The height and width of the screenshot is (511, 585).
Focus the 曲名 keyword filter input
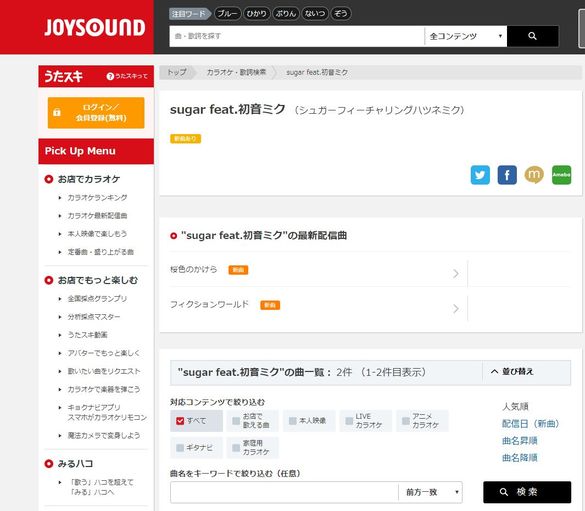pyautogui.click(x=284, y=492)
